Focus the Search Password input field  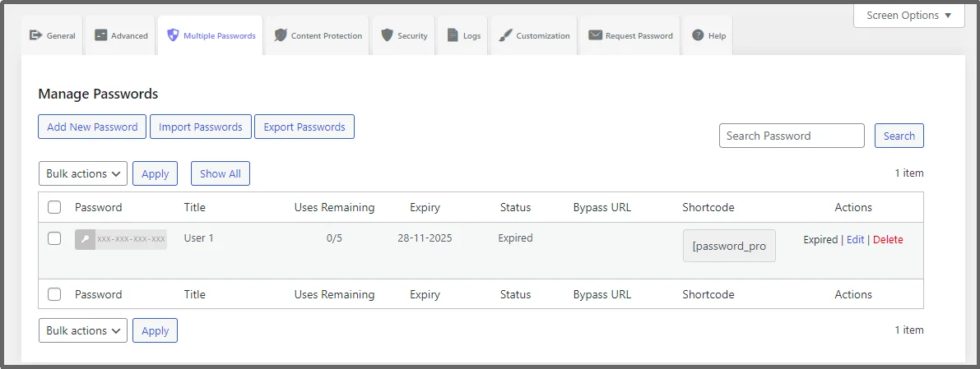pyautogui.click(x=792, y=136)
